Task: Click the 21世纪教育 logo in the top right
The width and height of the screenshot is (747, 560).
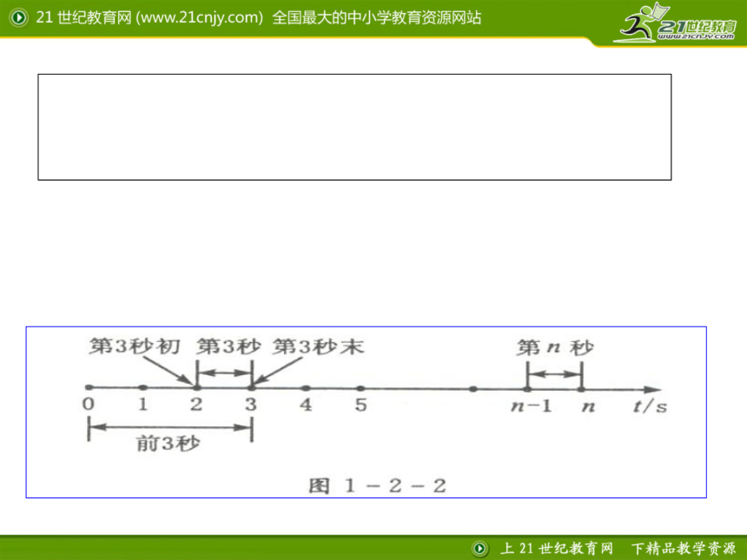Action: [675, 23]
